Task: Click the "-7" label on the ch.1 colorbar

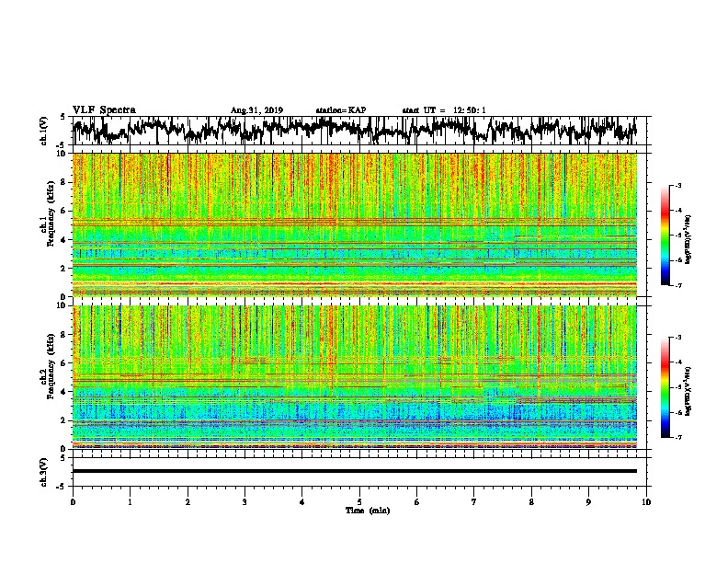Action: [677, 285]
